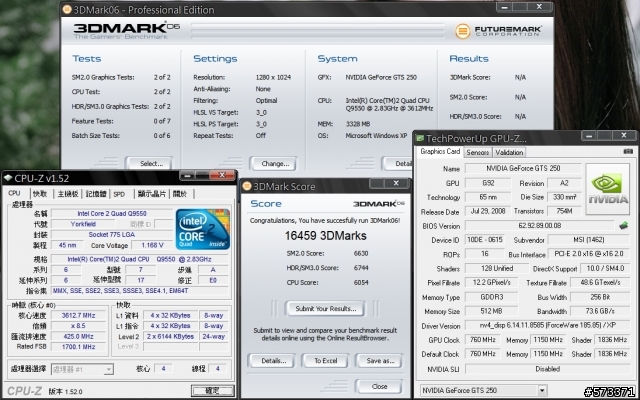640x400 pixels.
Task: Click the SM2.0 Score value 6630
Action: (361, 253)
